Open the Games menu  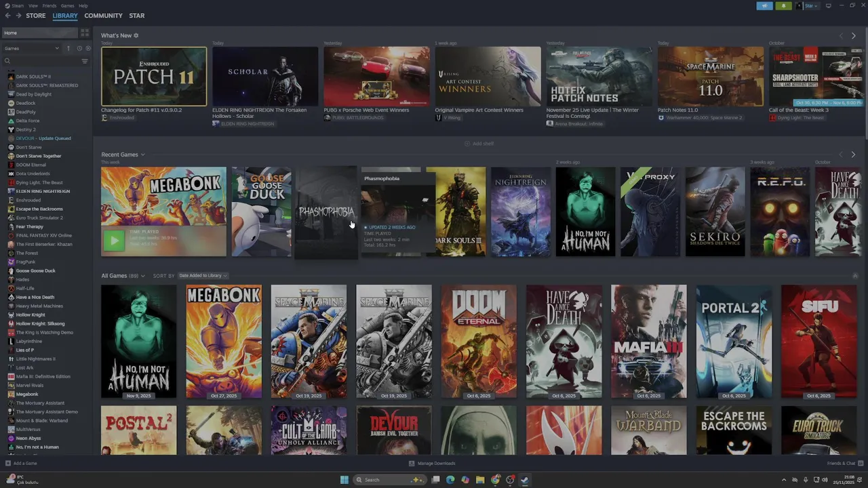68,5
